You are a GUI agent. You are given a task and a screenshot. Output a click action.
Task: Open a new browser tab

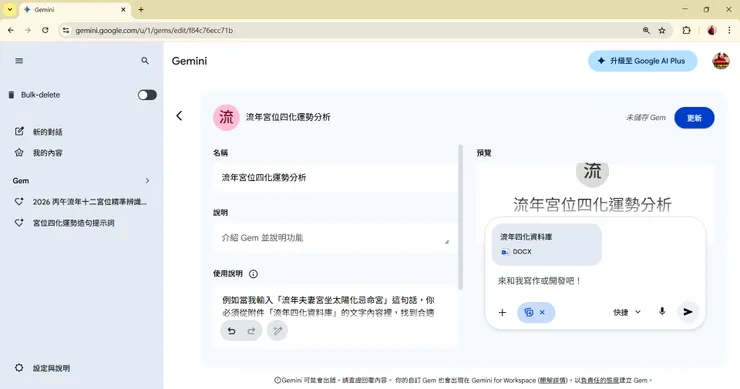coord(141,9)
